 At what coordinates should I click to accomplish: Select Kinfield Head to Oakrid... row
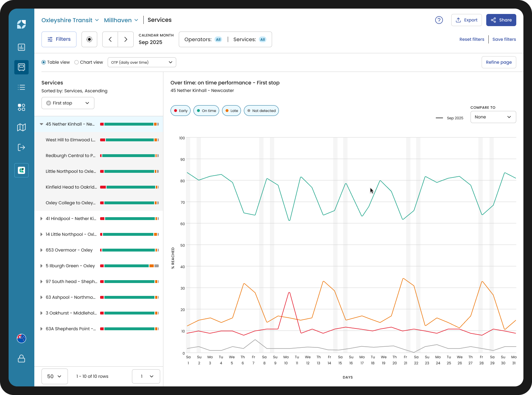coord(99,187)
